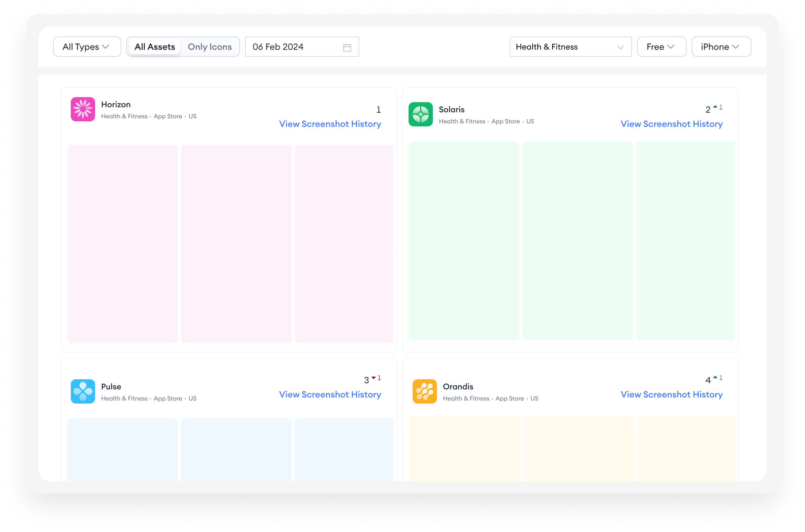This screenshot has height=532, width=805.
Task: Open Orandis's third cream screenshot thumbnail
Action: [x=687, y=448]
